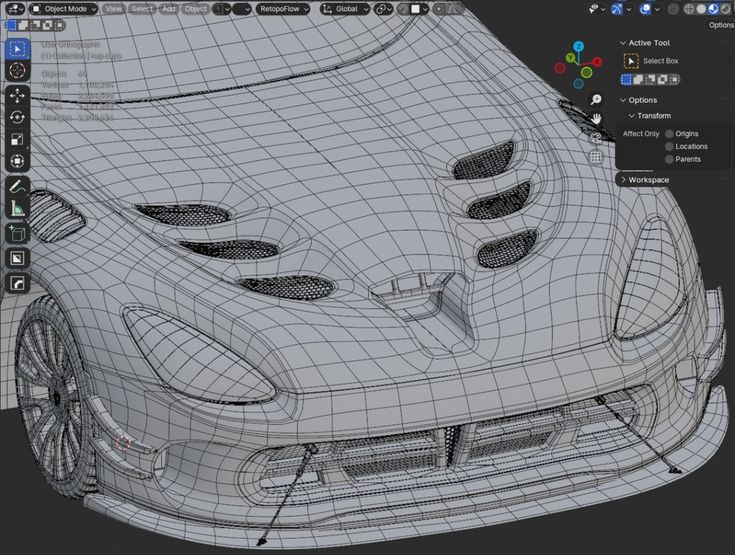Enable Affect Only Parents option
The image size is (735, 555).
click(x=669, y=159)
